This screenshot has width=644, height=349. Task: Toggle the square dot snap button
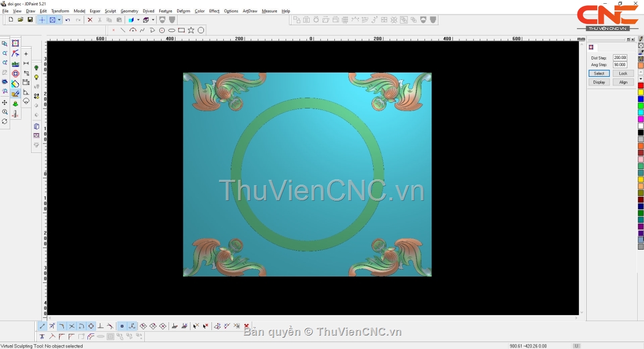pos(122,326)
